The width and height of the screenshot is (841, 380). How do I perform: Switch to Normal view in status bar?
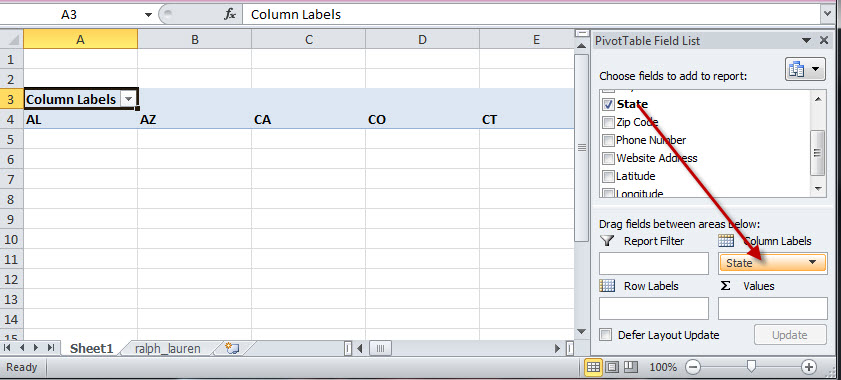point(593,367)
